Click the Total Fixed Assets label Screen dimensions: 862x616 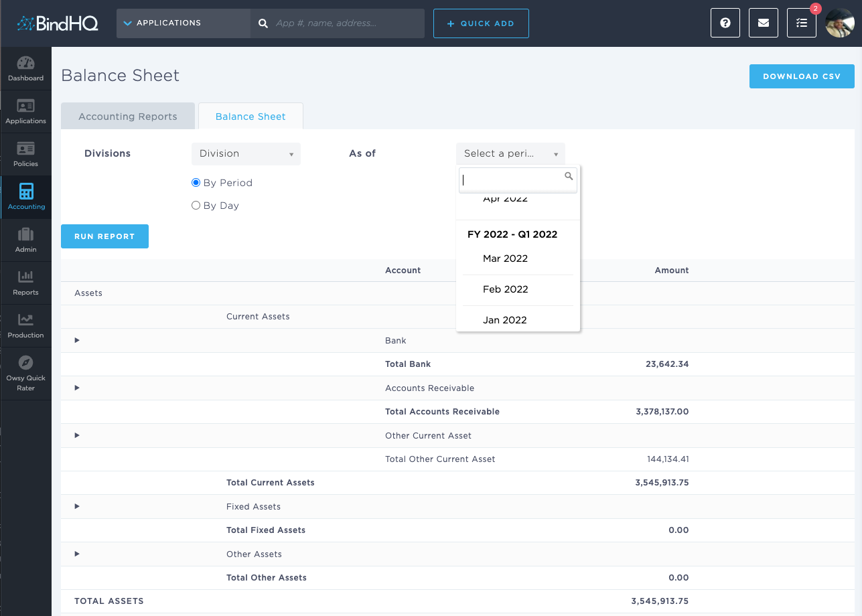[266, 530]
